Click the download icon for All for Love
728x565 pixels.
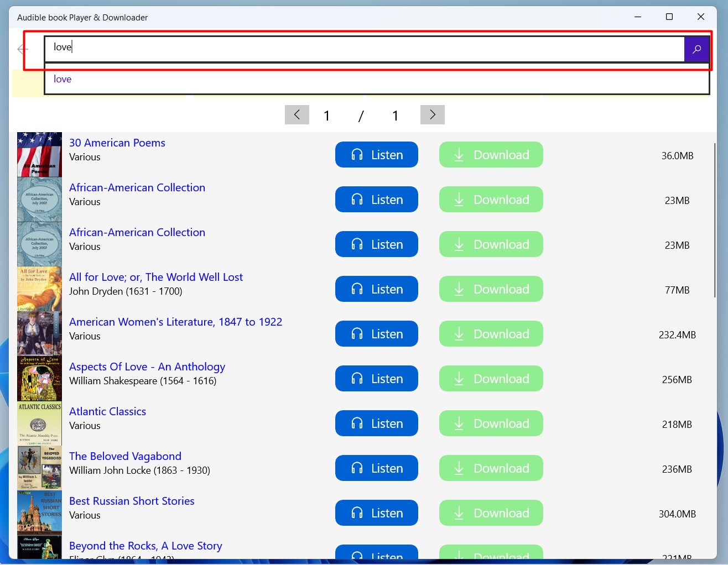coord(459,289)
